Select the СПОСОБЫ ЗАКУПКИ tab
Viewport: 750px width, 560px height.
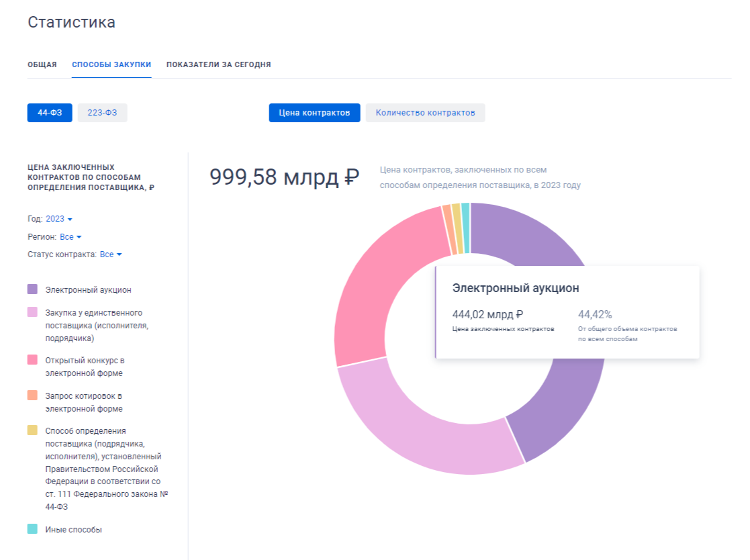click(111, 64)
